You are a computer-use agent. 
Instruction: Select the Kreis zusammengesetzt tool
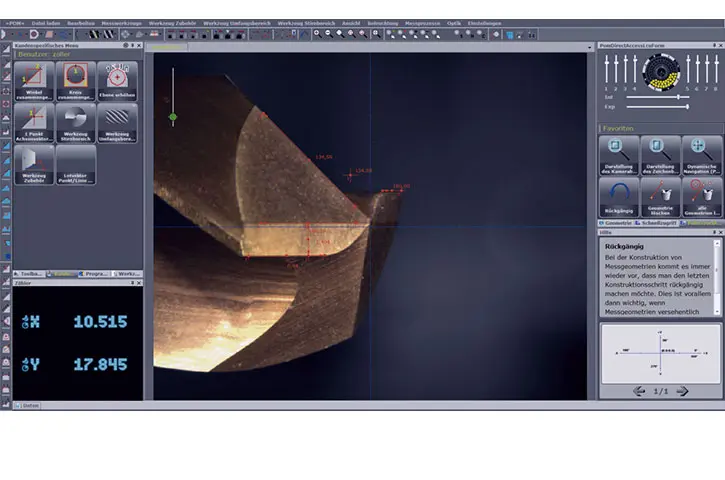click(75, 81)
